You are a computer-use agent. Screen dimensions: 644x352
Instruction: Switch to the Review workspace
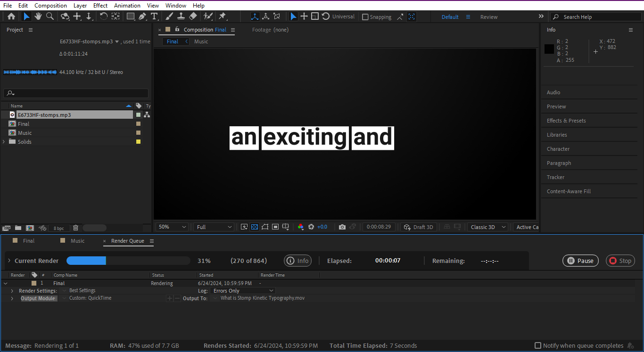coord(489,17)
